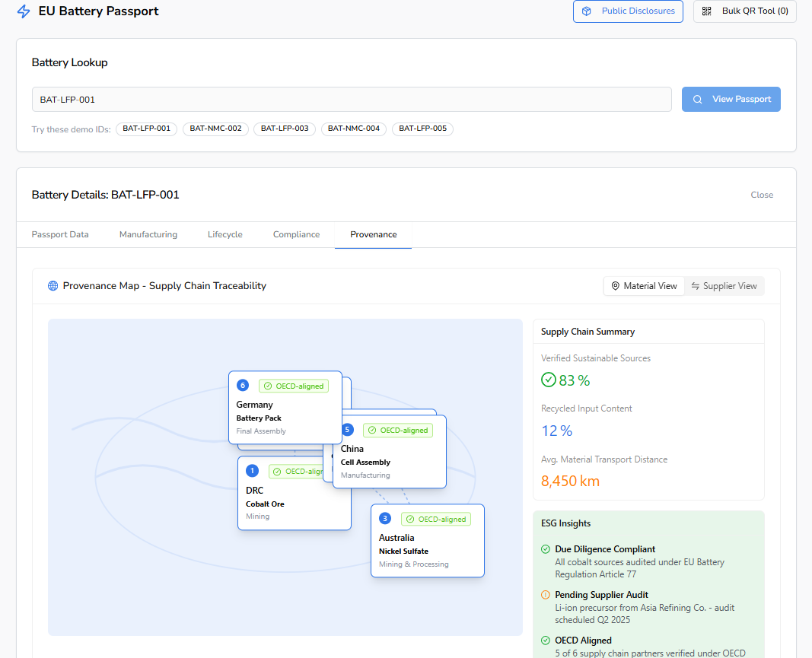Click the number 5 badge on China card
The image size is (812, 658).
(347, 430)
